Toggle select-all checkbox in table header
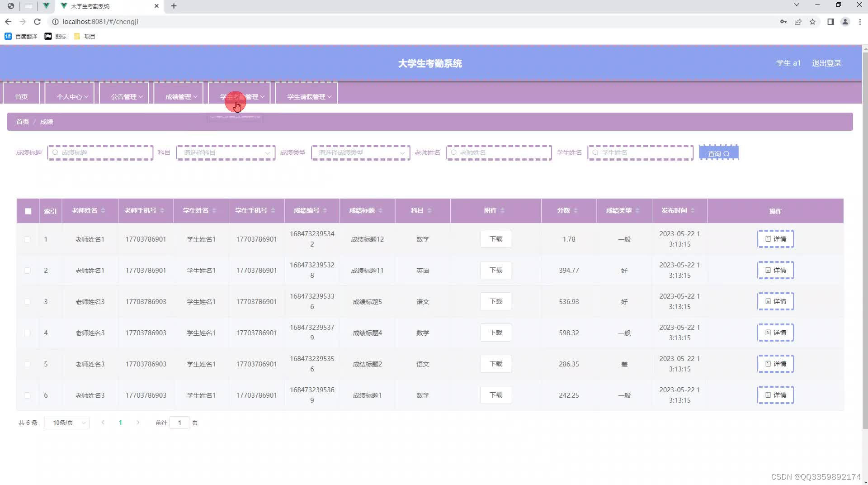The width and height of the screenshot is (868, 485). pos(28,211)
